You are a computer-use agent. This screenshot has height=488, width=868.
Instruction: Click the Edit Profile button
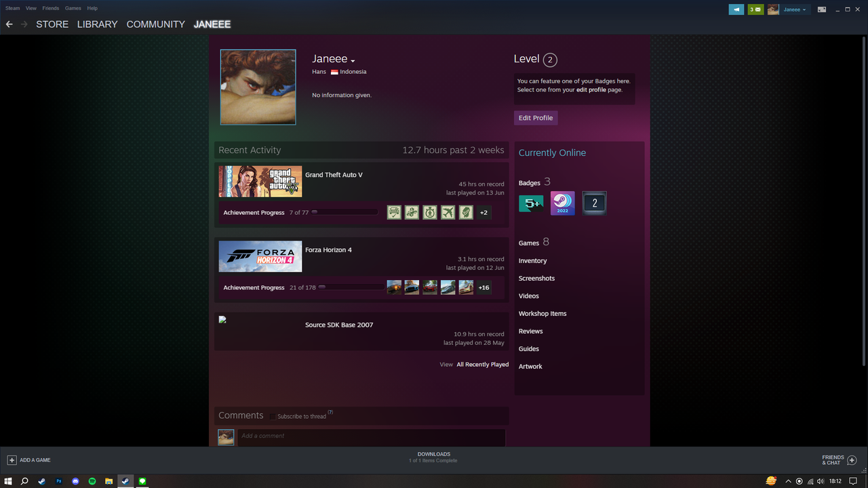tap(536, 118)
